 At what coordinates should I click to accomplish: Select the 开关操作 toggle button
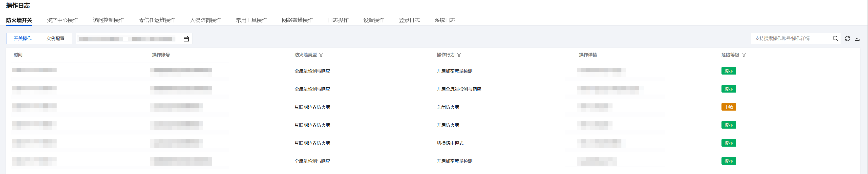point(22,39)
